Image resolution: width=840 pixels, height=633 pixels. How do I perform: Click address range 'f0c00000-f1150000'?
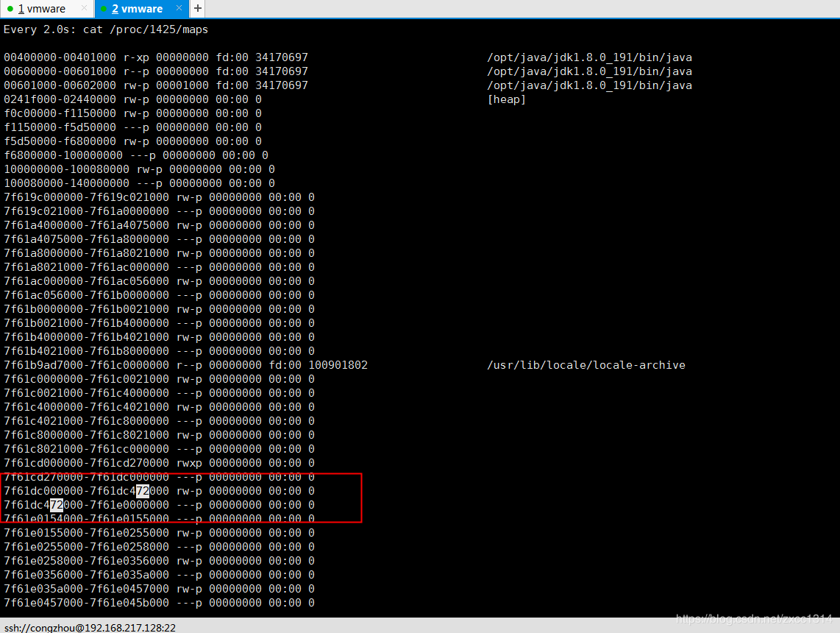tap(60, 113)
